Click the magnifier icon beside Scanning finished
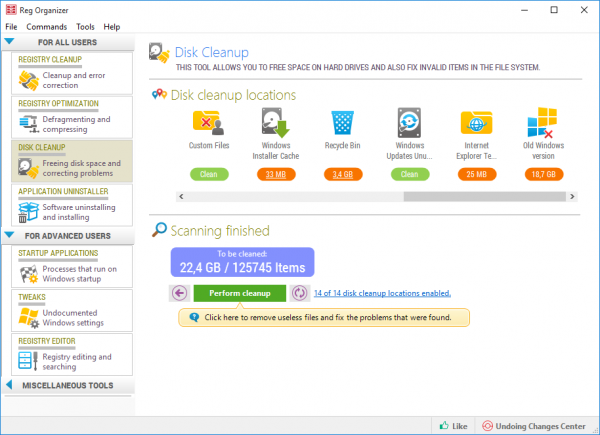Image resolution: width=600 pixels, height=435 pixels. [159, 230]
